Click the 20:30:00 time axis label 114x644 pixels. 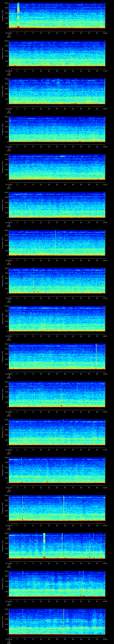[x=9, y=71]
